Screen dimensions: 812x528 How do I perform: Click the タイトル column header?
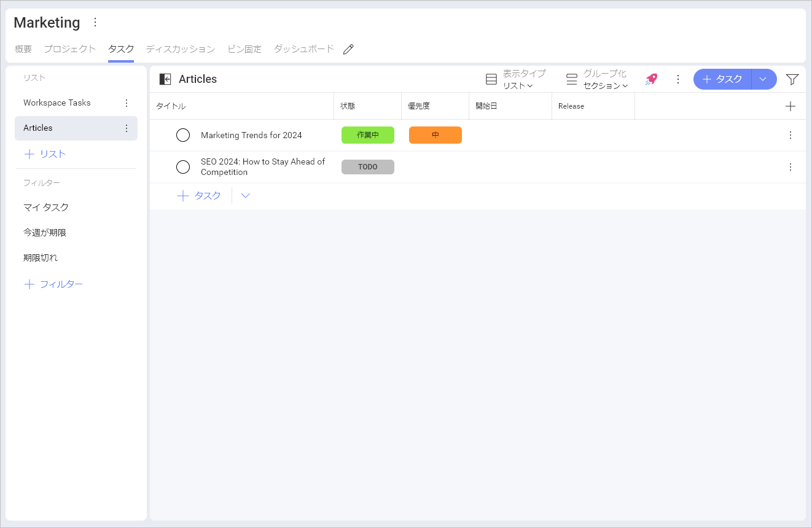[242, 106]
